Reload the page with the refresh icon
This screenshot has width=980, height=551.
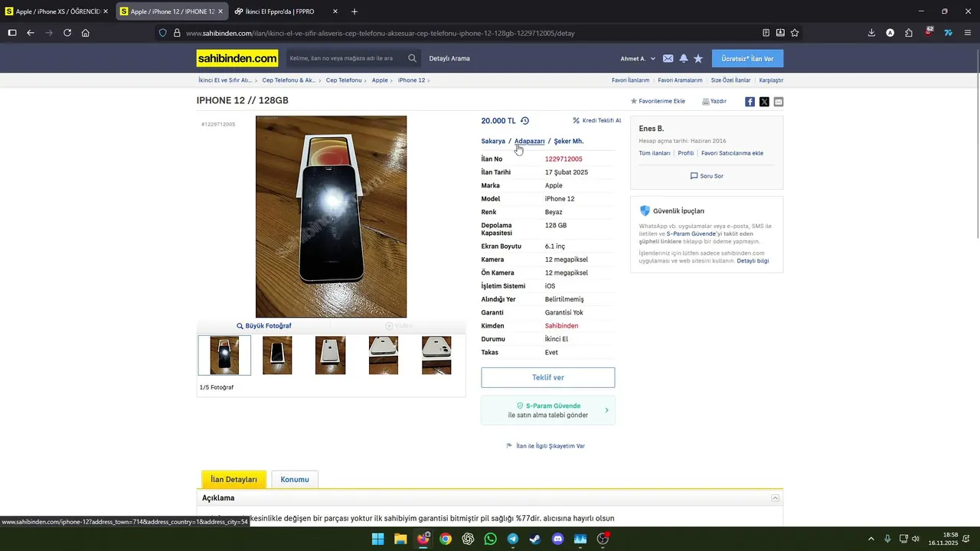click(67, 33)
